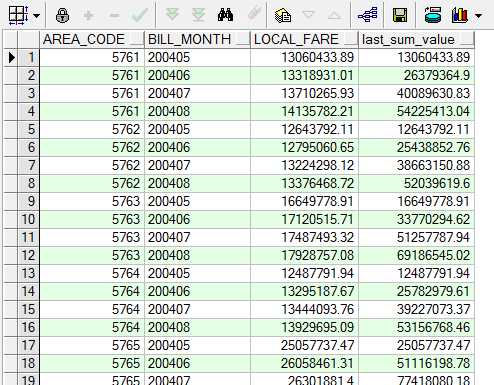
Task: Click the greyed clear record icon
Action: click(x=255, y=15)
